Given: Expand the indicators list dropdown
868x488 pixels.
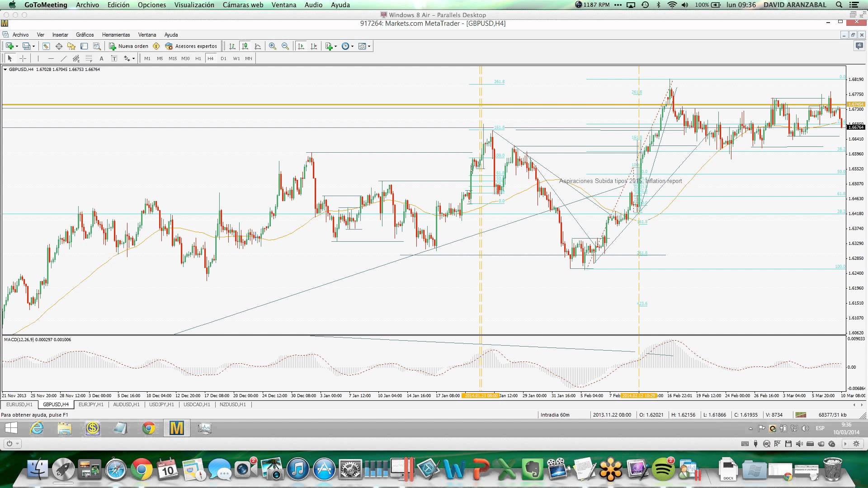Looking at the screenshot, I should tap(335, 46).
